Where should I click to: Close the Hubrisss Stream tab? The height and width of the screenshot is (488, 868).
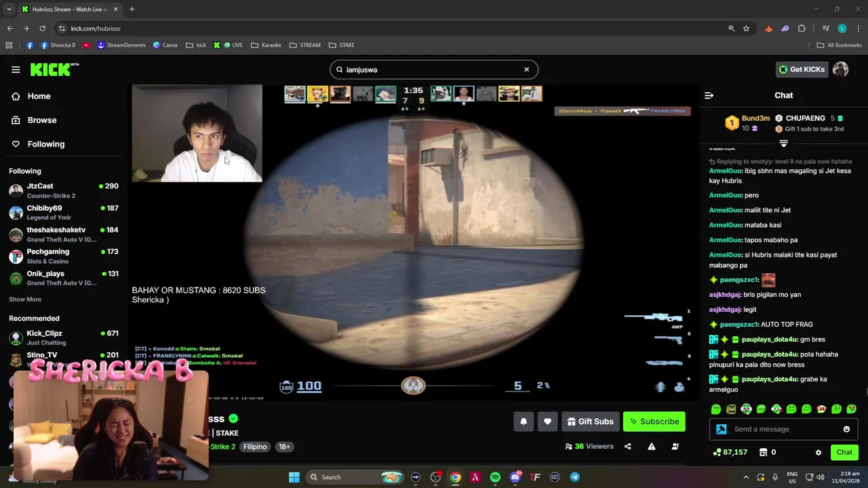(x=115, y=9)
